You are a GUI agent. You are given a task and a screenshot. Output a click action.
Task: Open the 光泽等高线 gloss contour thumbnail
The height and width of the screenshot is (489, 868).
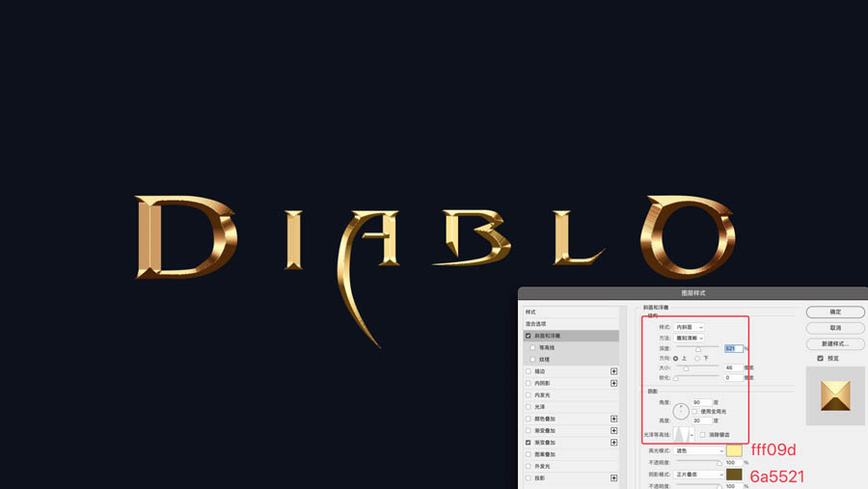(684, 435)
